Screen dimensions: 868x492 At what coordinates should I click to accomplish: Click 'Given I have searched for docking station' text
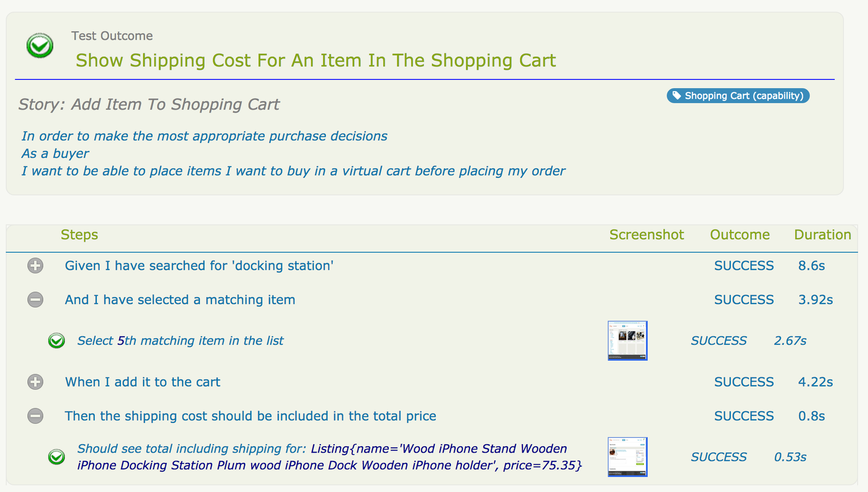coord(199,266)
